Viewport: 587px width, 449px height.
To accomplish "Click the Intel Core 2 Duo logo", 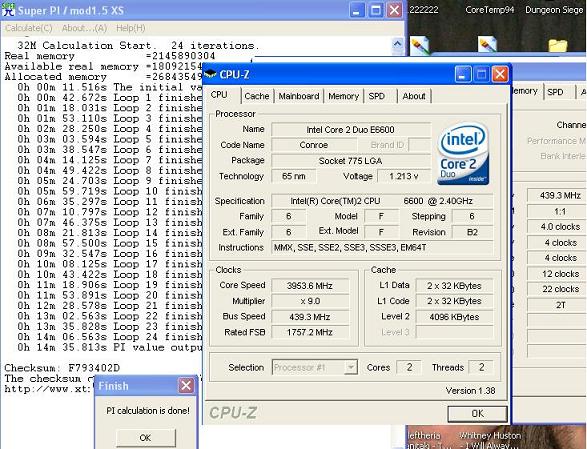I will (x=463, y=153).
